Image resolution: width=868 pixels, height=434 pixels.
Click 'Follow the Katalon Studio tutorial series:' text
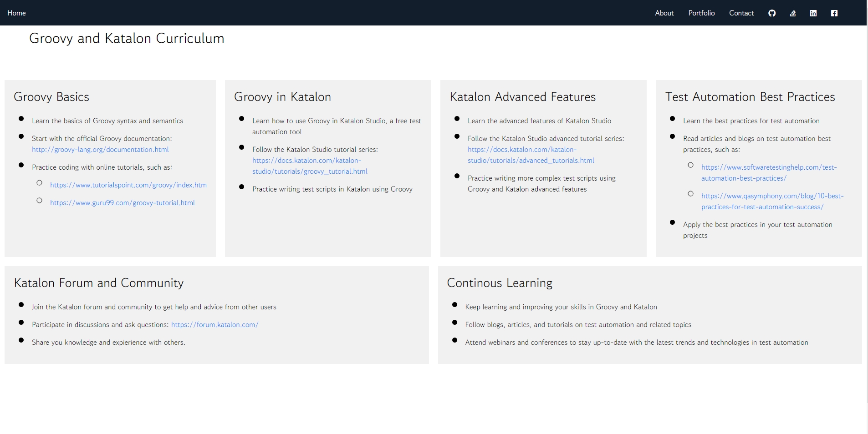pos(315,149)
